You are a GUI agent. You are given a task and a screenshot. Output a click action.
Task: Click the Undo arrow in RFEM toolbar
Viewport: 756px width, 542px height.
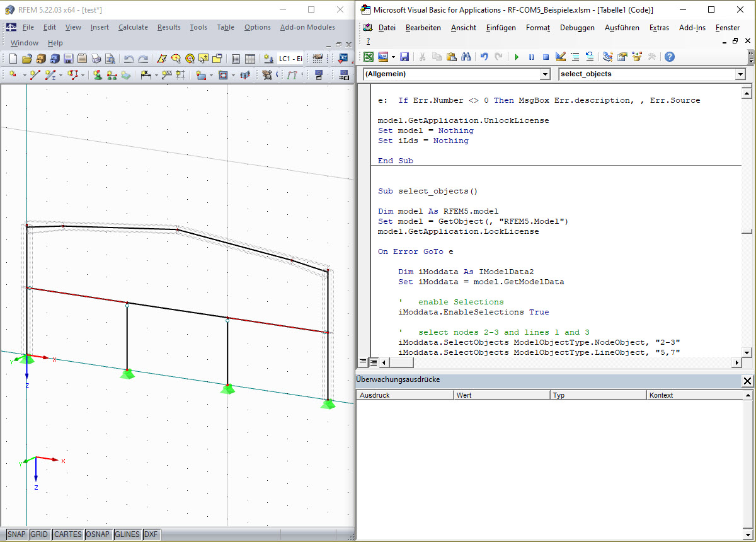pos(129,59)
